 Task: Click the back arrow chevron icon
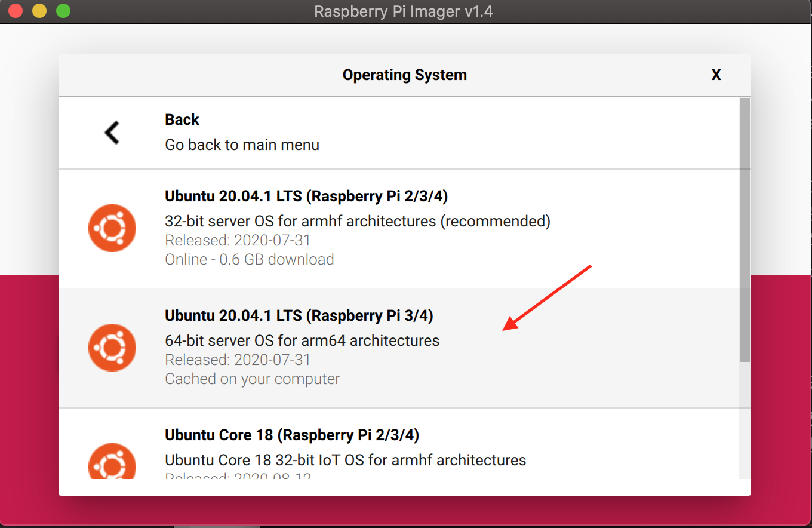(112, 133)
